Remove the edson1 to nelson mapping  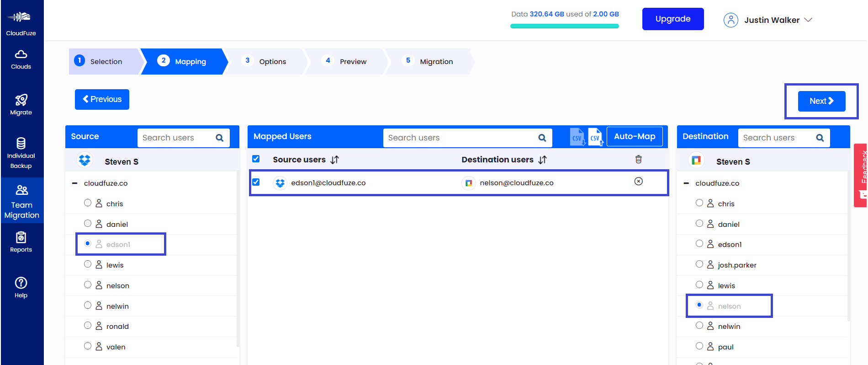click(x=639, y=181)
